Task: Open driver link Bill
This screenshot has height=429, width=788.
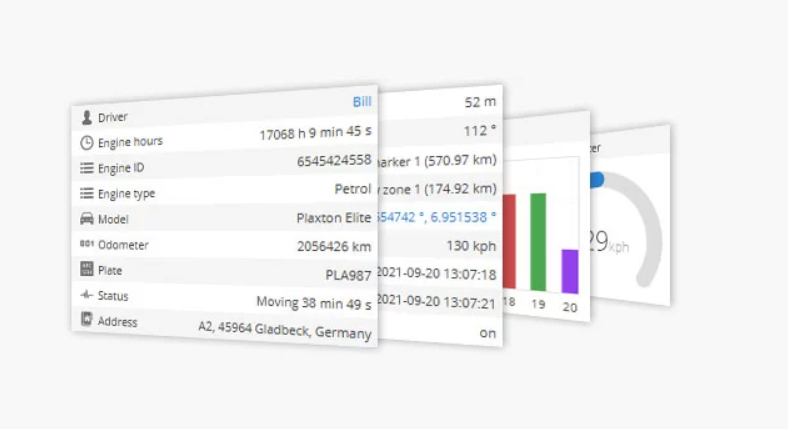Action: (x=362, y=102)
